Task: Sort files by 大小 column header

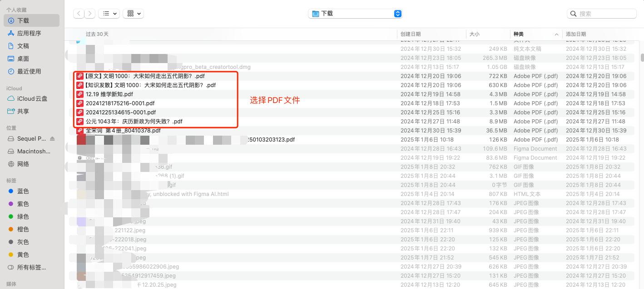Action: point(474,34)
